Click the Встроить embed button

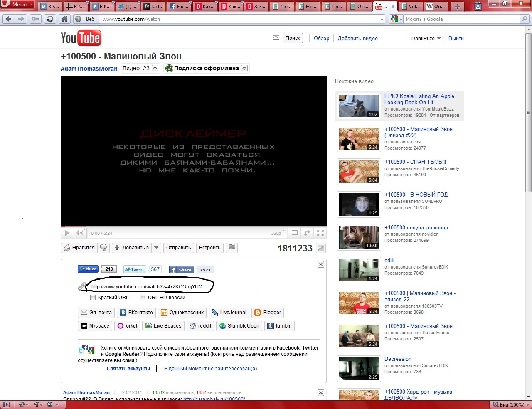pos(209,248)
